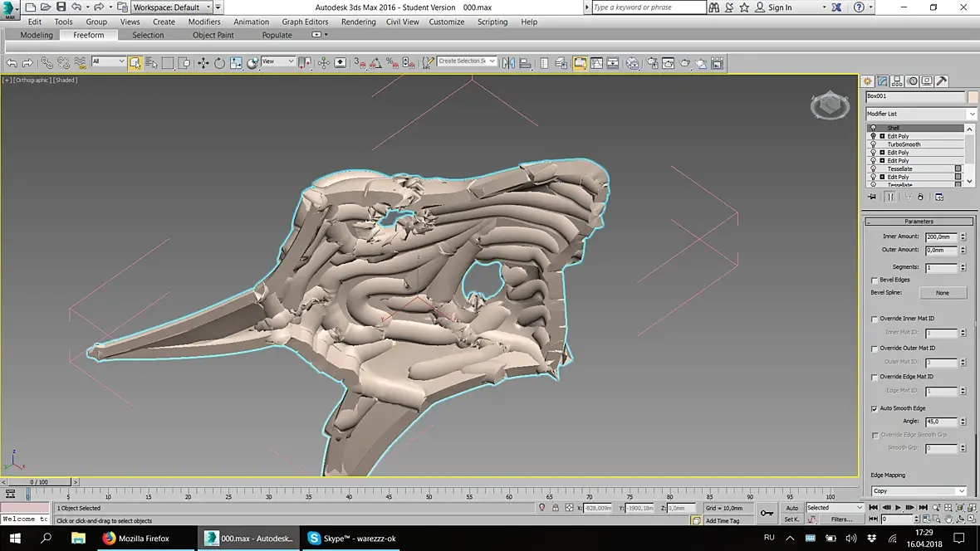Screen dimensions: 980x551
Task: Uncheck Auto Smooth Edge option
Action: point(875,408)
